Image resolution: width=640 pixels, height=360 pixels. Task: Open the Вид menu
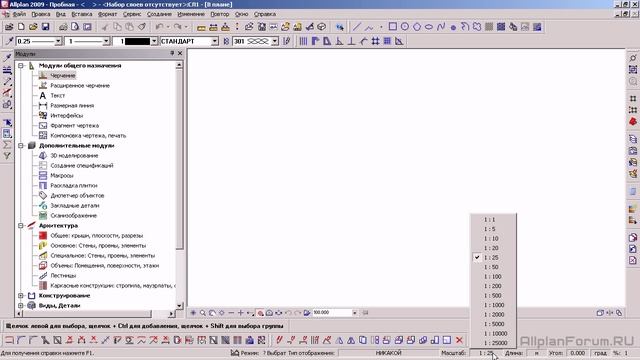pyautogui.click(x=61, y=14)
